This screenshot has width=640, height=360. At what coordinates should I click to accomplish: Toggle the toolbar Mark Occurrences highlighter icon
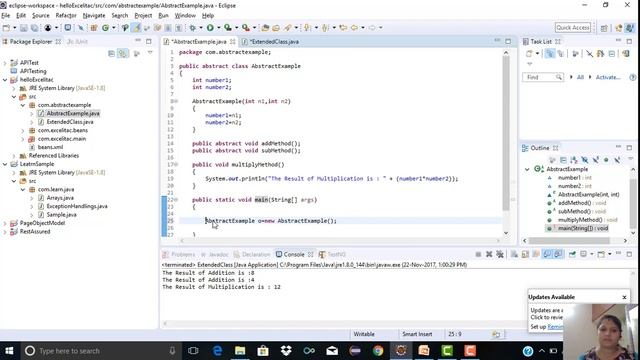[x=136, y=28]
